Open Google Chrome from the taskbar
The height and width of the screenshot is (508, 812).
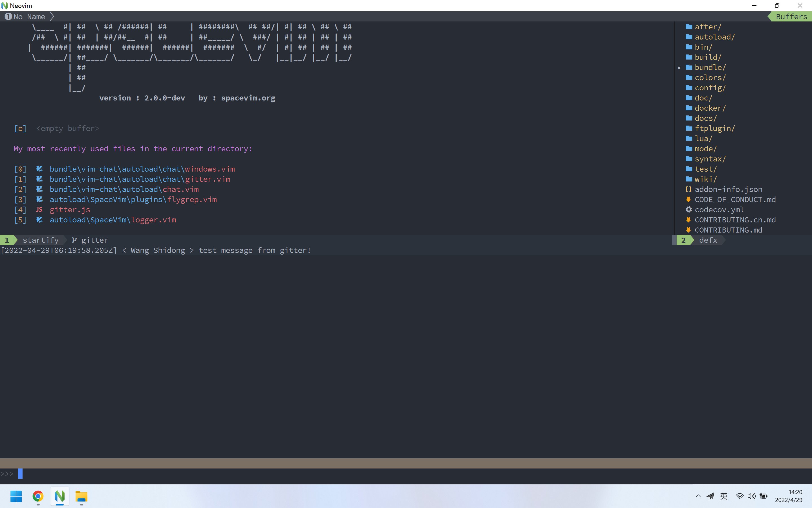click(38, 496)
